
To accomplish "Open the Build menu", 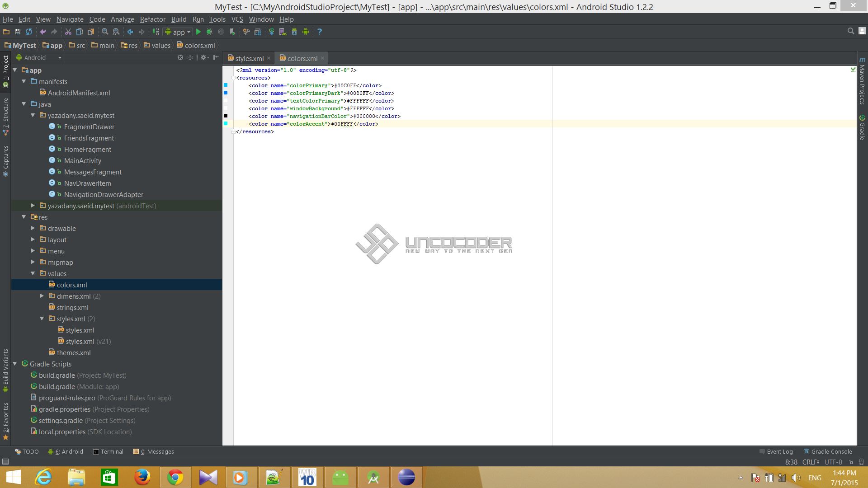I will [x=179, y=19].
